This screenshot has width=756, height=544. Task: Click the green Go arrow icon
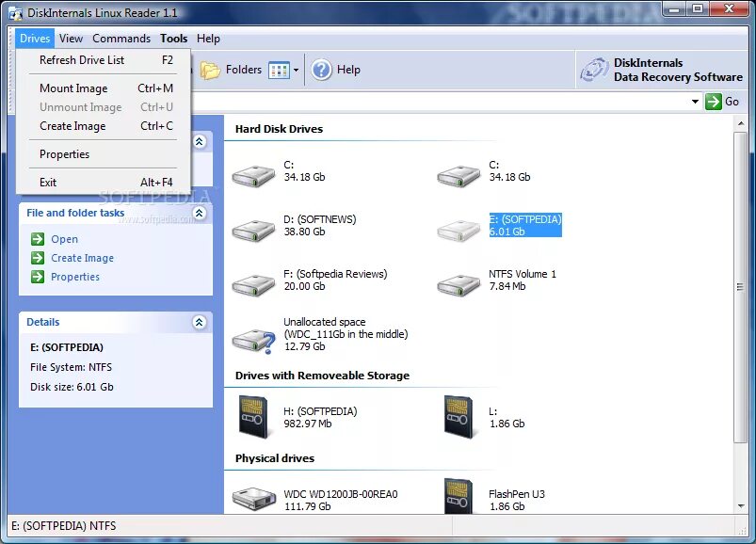[x=713, y=102]
